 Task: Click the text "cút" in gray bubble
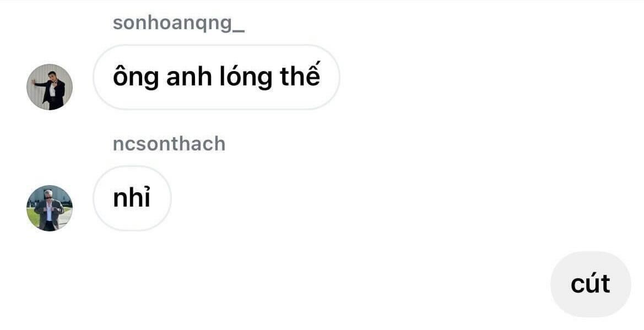[591, 284]
